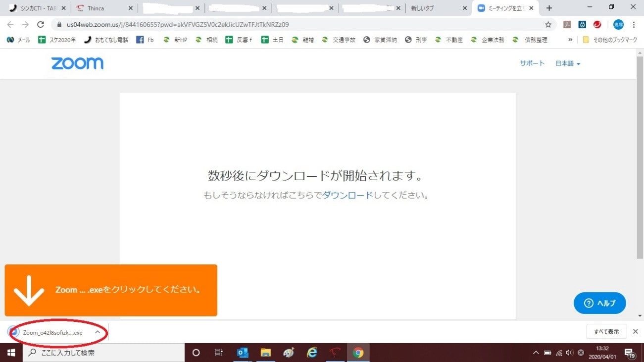Expand download item options chevron
The image size is (644, 362).
point(98,332)
